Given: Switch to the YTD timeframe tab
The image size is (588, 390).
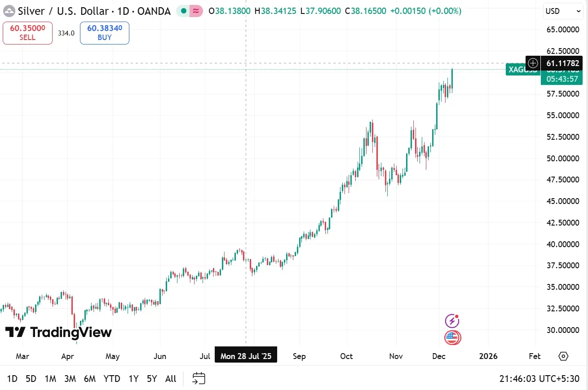Looking at the screenshot, I should pos(111,378).
